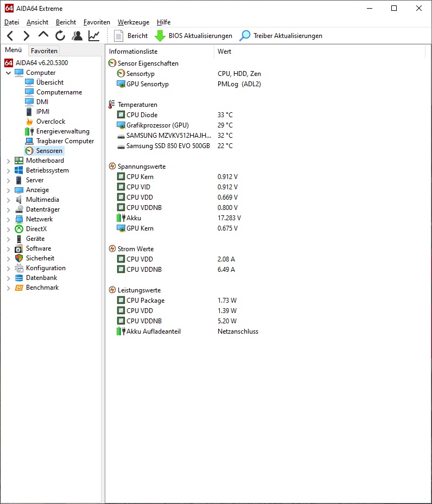The height and width of the screenshot is (504, 432).
Task: Click the Sicherheit shield icon
Action: click(x=19, y=258)
